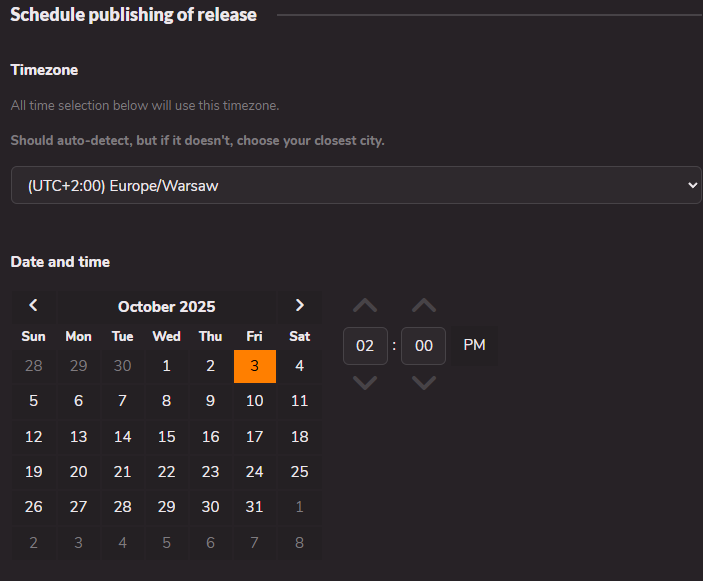This screenshot has width=703, height=581.
Task: Toggle the PM meridian button
Action: (474, 345)
